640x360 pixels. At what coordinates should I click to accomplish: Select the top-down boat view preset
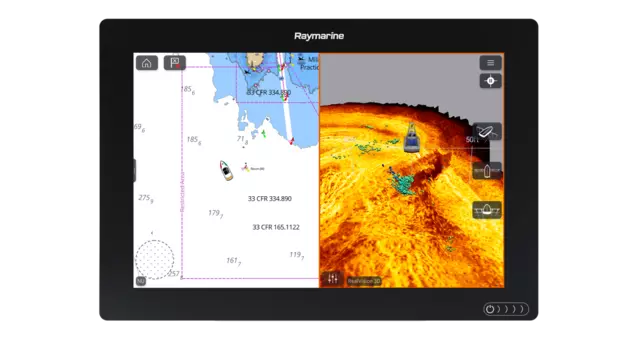coord(487,171)
